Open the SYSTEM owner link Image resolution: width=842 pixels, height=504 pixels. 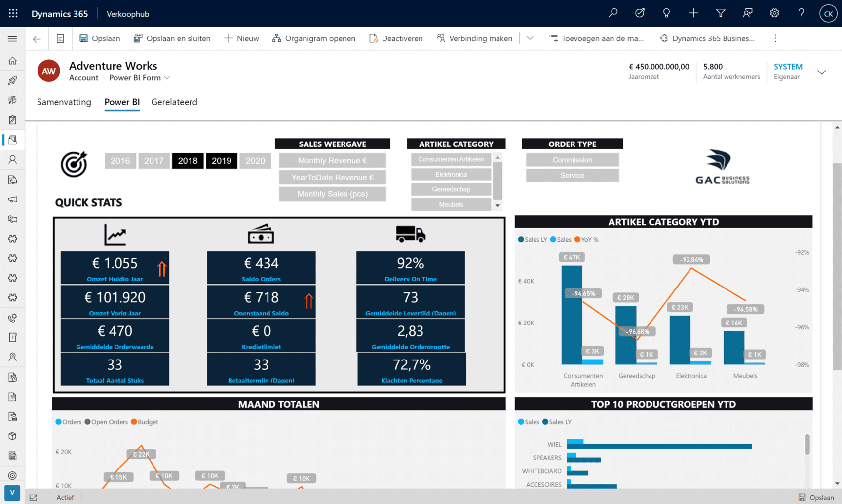pyautogui.click(x=788, y=67)
